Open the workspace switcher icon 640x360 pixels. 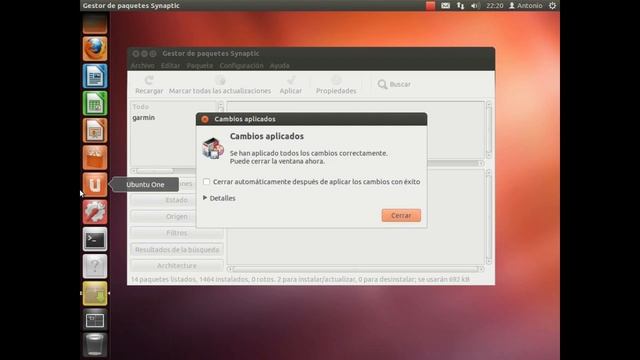click(x=95, y=320)
